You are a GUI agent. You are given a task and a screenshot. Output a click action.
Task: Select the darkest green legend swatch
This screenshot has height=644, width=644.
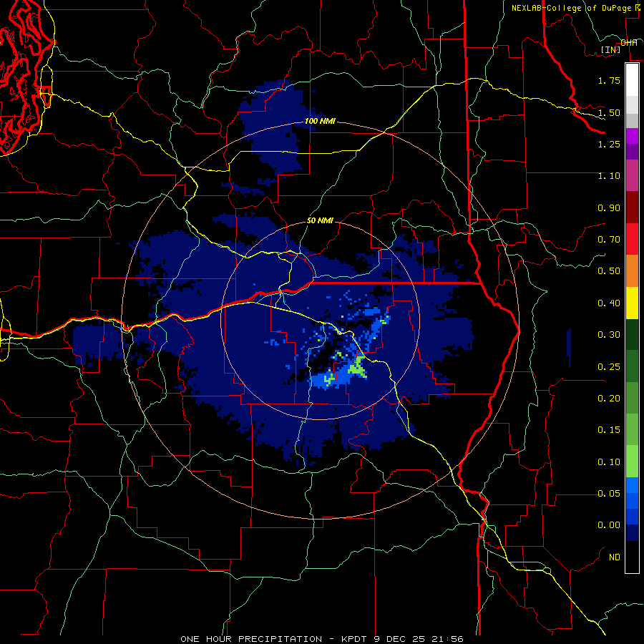point(632,334)
